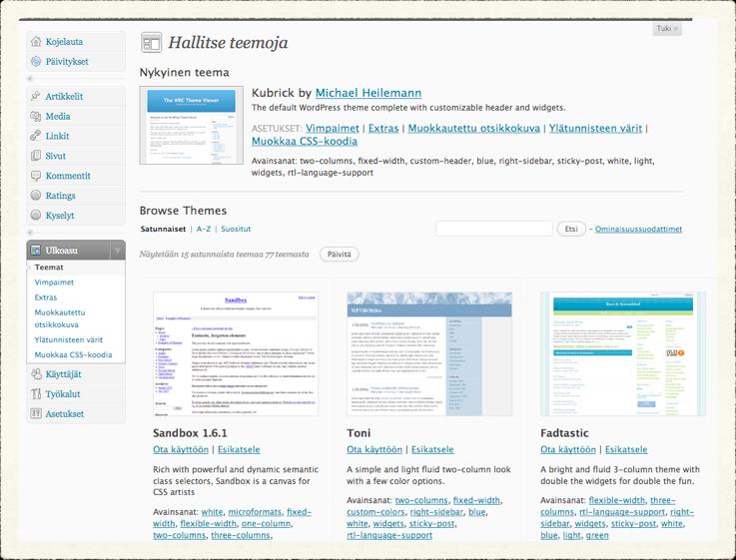The height and width of the screenshot is (560, 736).
Task: Switch to Satunnaiset theme sorting
Action: tap(163, 229)
